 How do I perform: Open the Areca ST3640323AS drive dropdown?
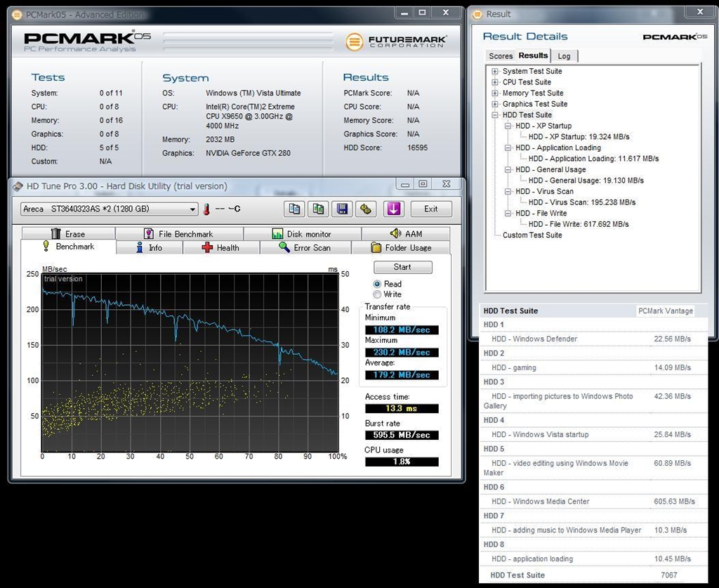point(192,209)
